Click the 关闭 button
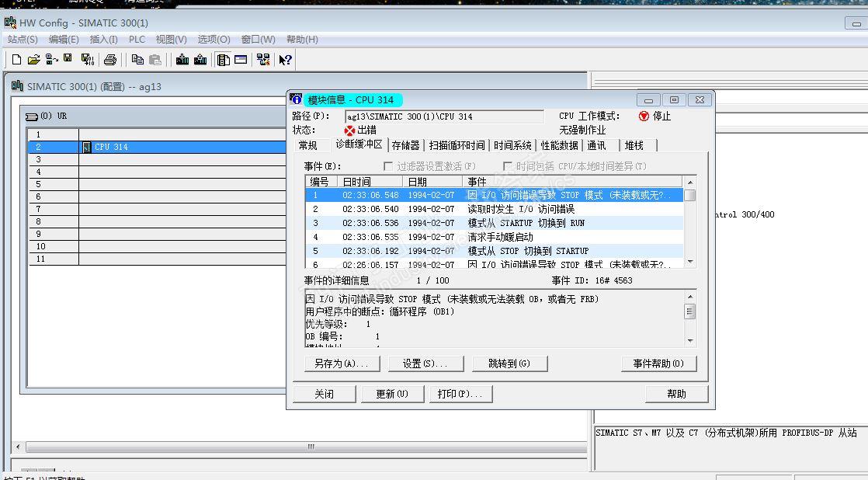Viewport: 868px width, 480px height. point(325,395)
